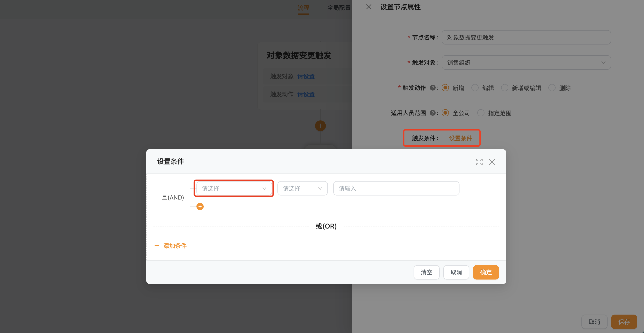Click 设置条件 link for 触发条件

click(461, 138)
